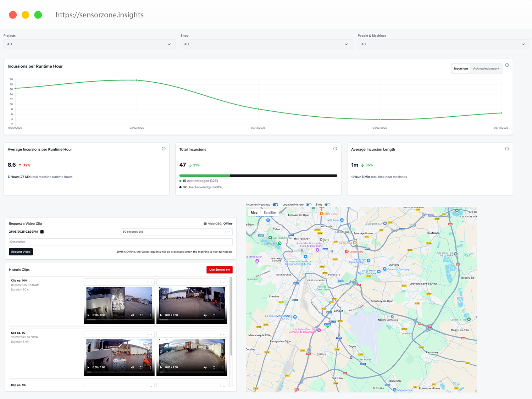
Task: Play the right video of Clip no. 104
Action: (161, 315)
